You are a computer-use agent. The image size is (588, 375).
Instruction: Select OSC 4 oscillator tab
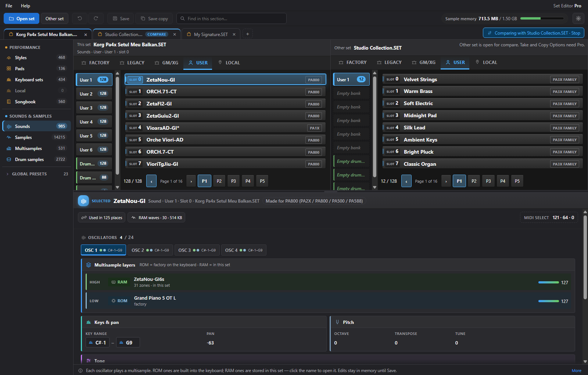[x=244, y=250]
